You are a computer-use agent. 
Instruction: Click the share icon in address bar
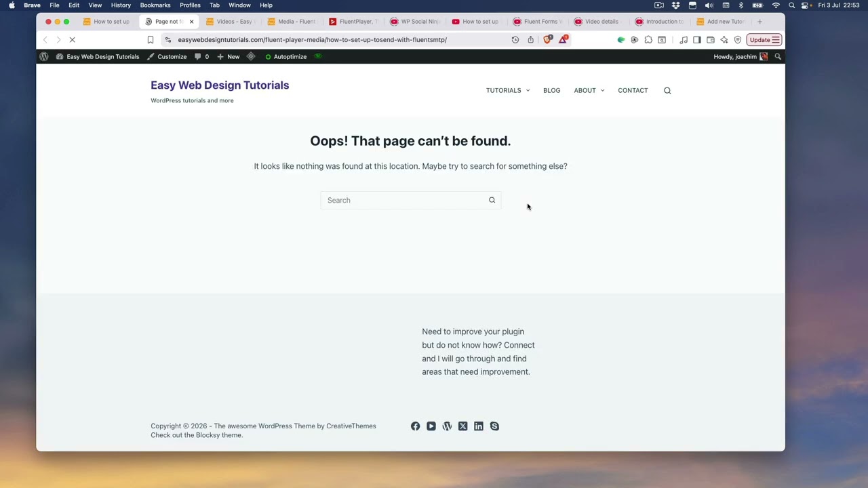click(x=531, y=40)
